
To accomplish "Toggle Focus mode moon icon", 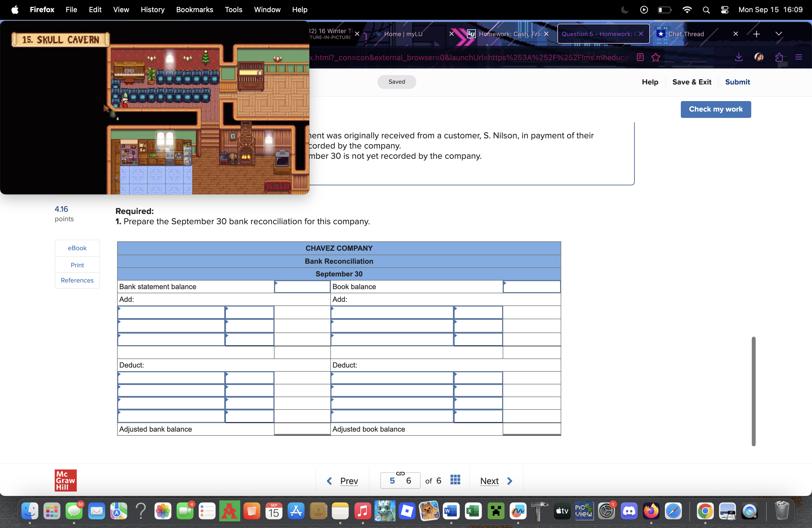I will (625, 10).
